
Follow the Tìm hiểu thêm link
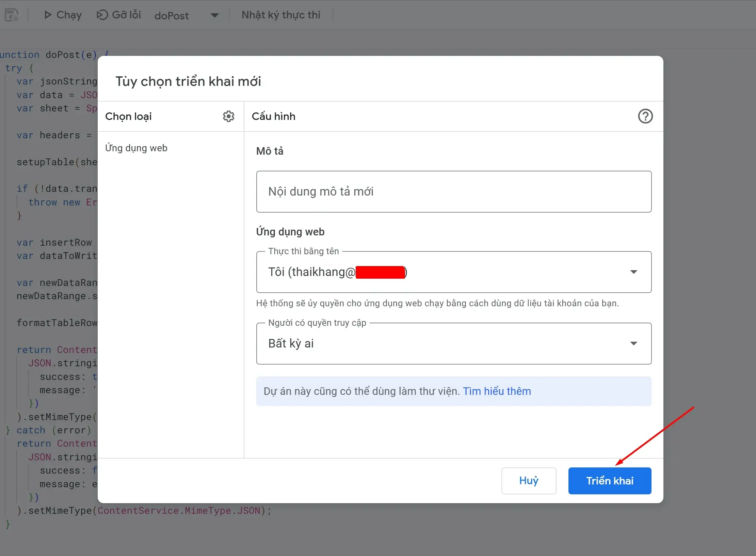coord(497,391)
